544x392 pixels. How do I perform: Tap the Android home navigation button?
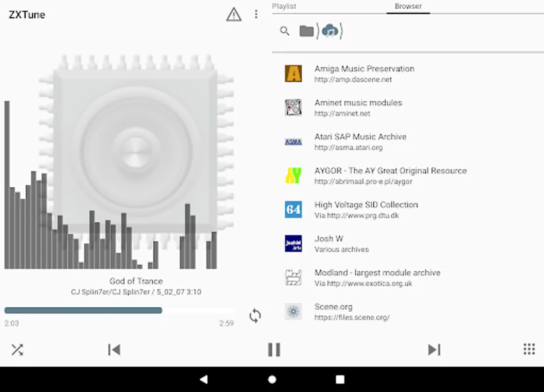tap(272, 379)
